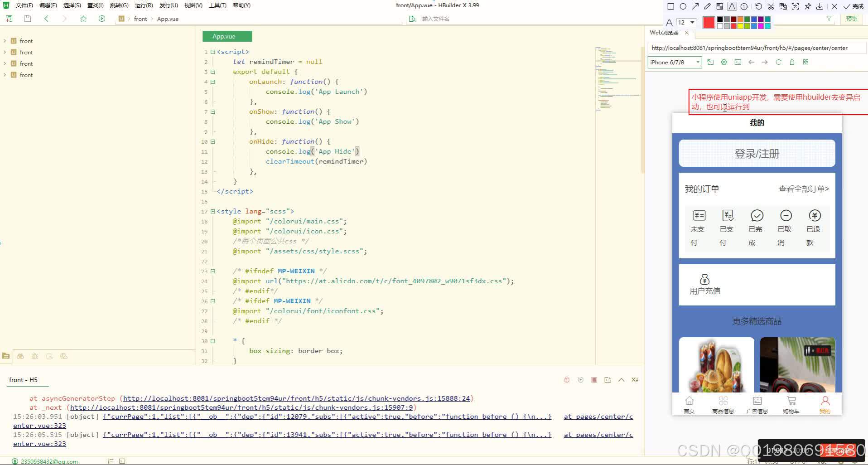Select the mosaic blur tool
This screenshot has width=868, height=465.
click(720, 6)
